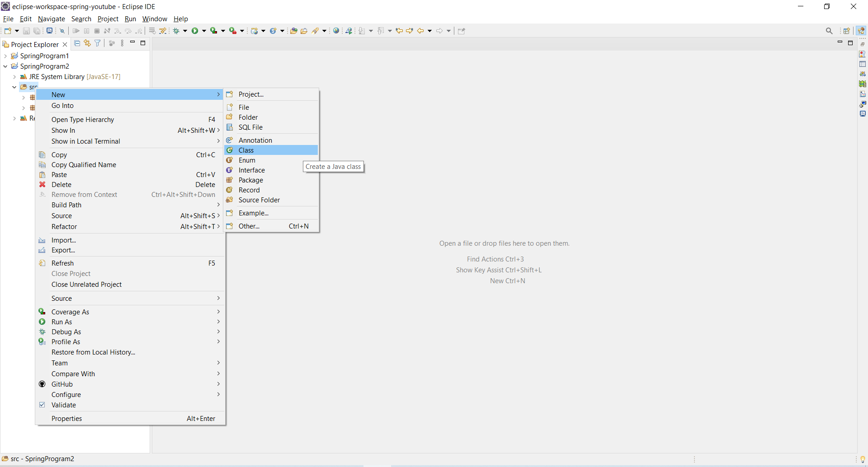This screenshot has height=467, width=868.
Task: Maximize the editor area
Action: (x=850, y=43)
